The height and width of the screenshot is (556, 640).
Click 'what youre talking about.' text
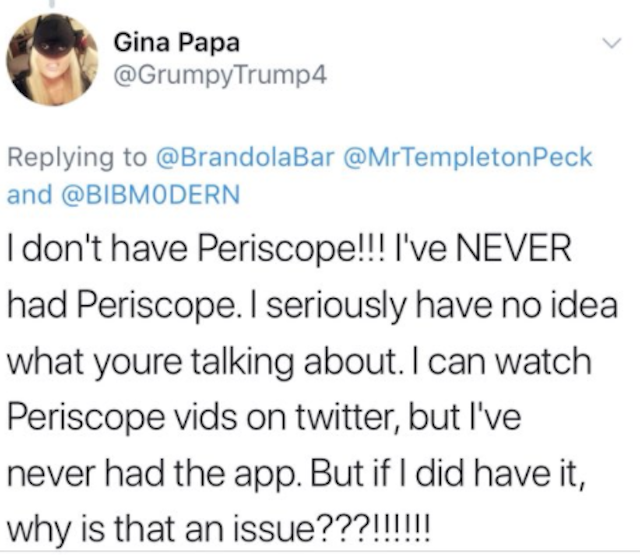click(x=202, y=363)
